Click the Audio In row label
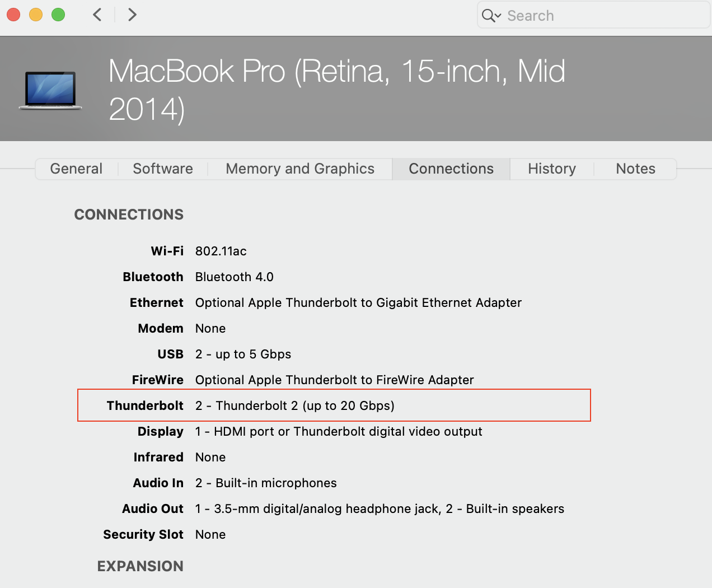This screenshot has width=712, height=588. click(158, 483)
